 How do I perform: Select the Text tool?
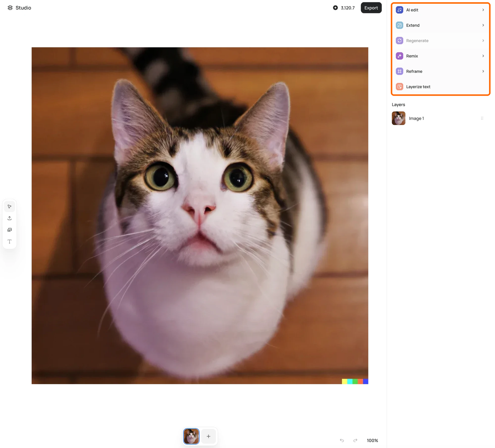pyautogui.click(x=10, y=241)
